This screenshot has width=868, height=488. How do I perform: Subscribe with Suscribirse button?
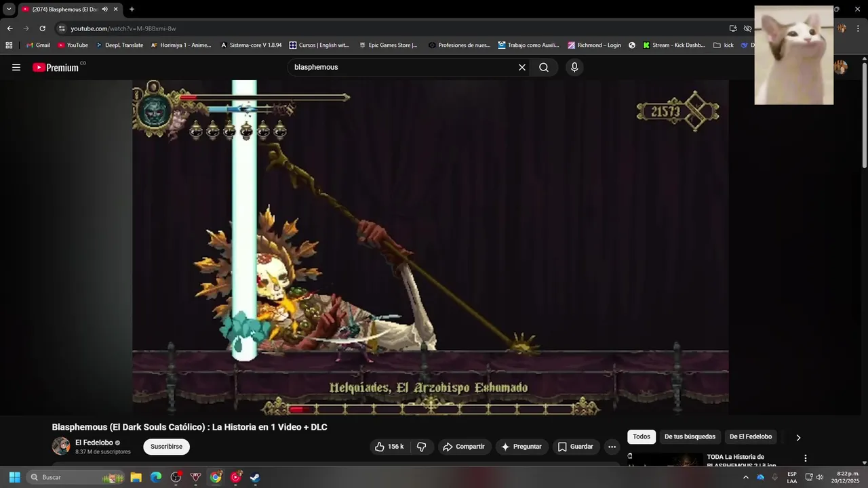pos(166,447)
